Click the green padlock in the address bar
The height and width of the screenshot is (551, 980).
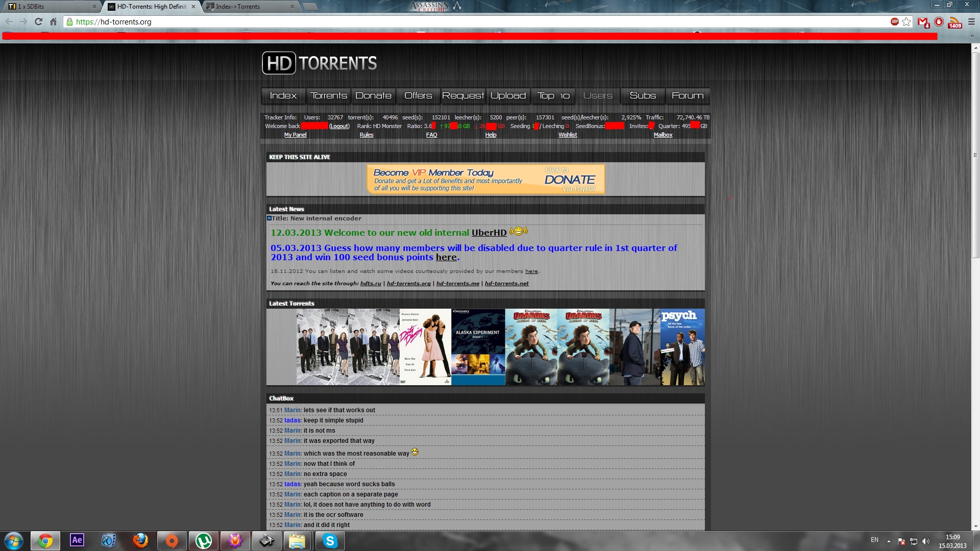pyautogui.click(x=70, y=21)
